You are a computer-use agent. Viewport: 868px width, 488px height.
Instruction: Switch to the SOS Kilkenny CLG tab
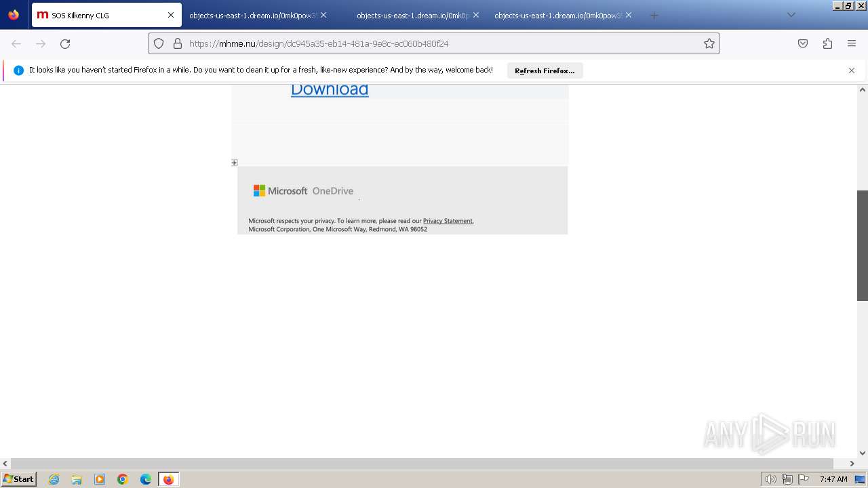pyautogui.click(x=106, y=15)
